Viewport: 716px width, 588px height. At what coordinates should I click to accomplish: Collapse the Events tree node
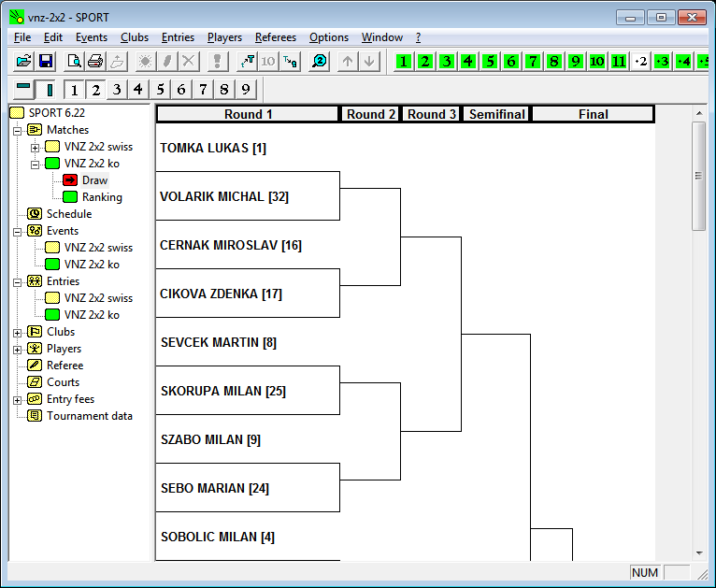point(18,231)
